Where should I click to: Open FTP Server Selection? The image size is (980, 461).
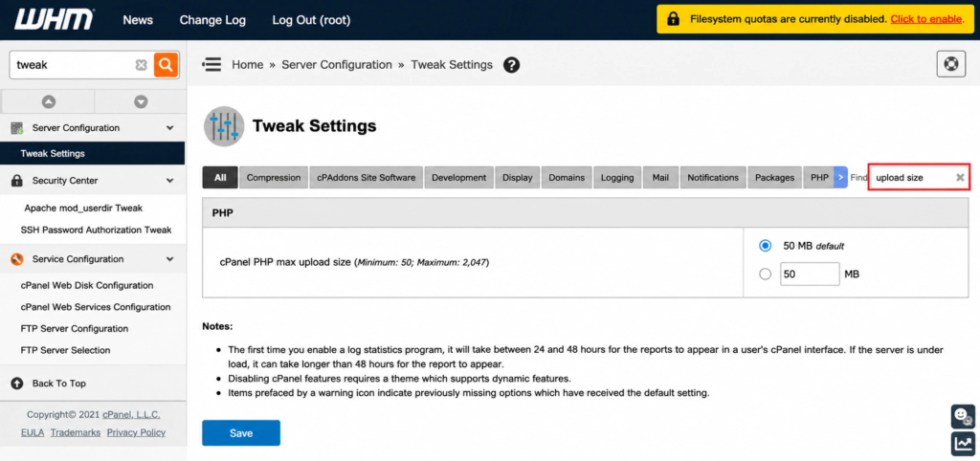coord(66,350)
